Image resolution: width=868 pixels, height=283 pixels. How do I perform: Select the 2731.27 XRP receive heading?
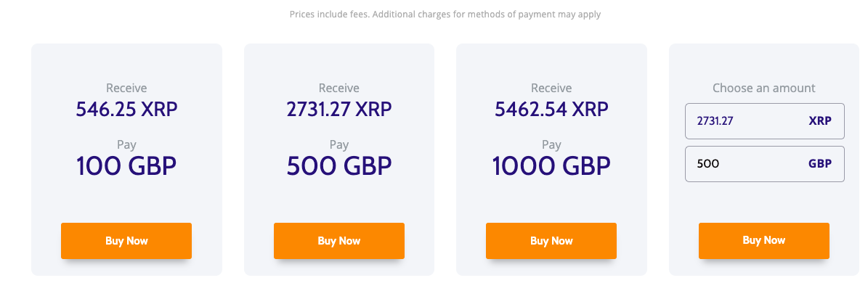pyautogui.click(x=338, y=110)
